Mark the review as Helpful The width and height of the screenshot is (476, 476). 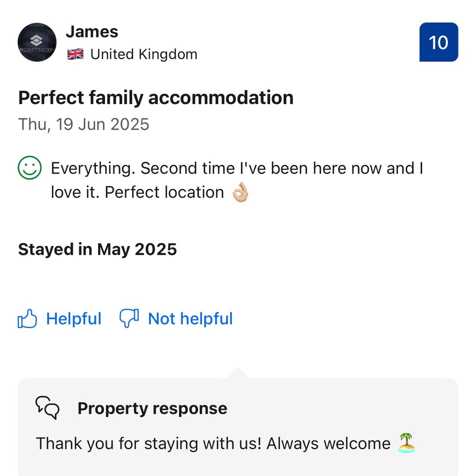tap(74, 319)
